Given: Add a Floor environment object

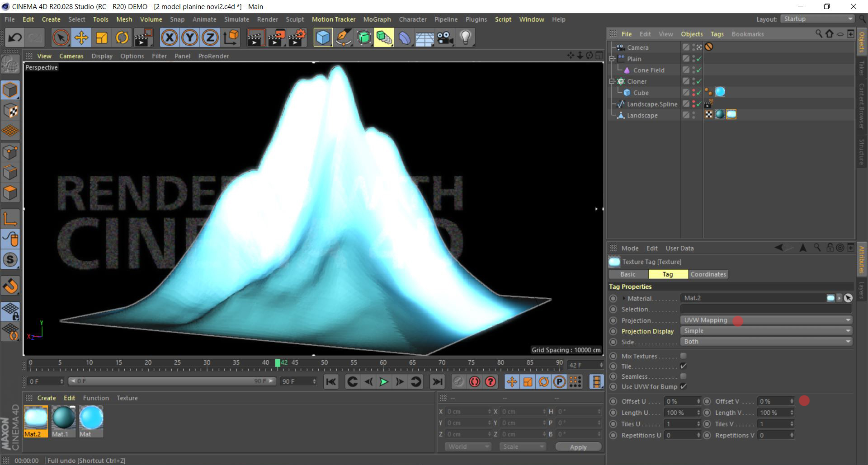Looking at the screenshot, I should [425, 38].
